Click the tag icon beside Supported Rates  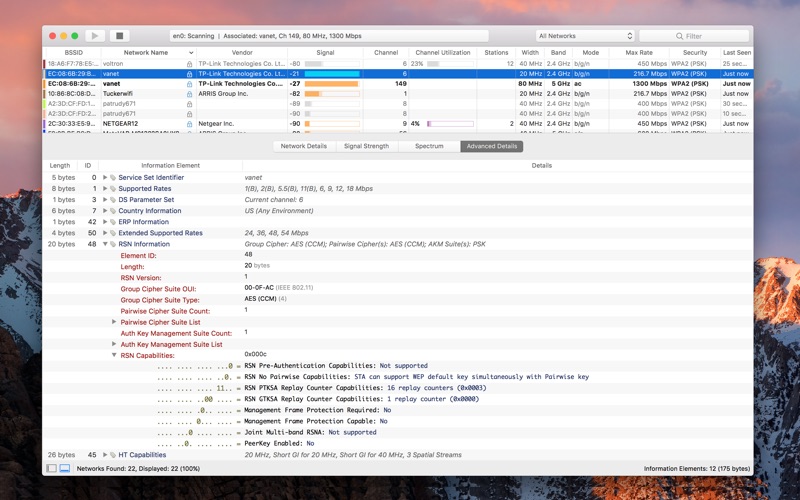113,189
